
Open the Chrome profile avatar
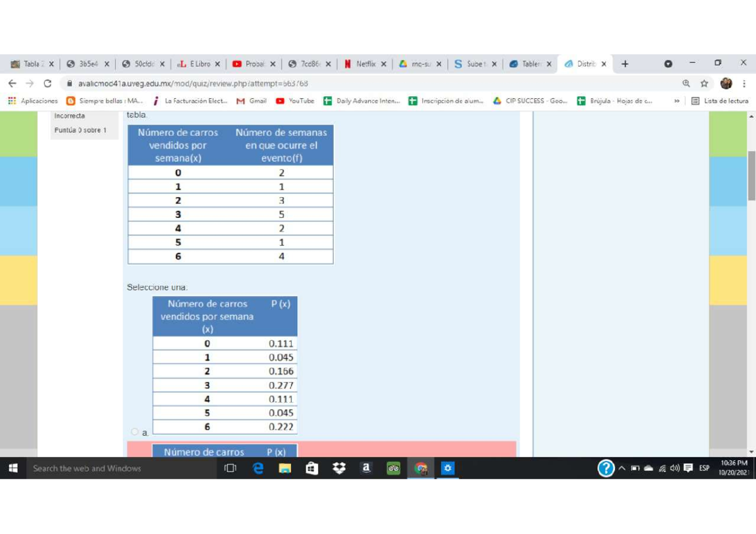(726, 83)
